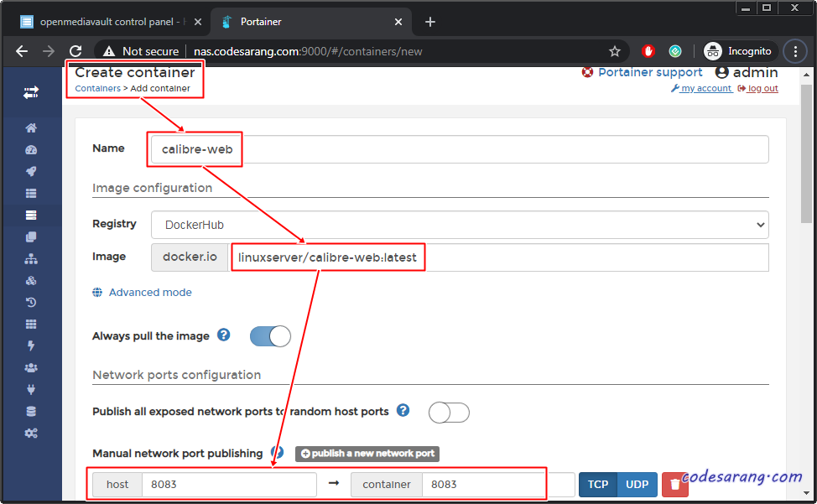Open Extensions via the bolt sidebar icon
Viewport: 817px width, 504px height.
(x=31, y=346)
